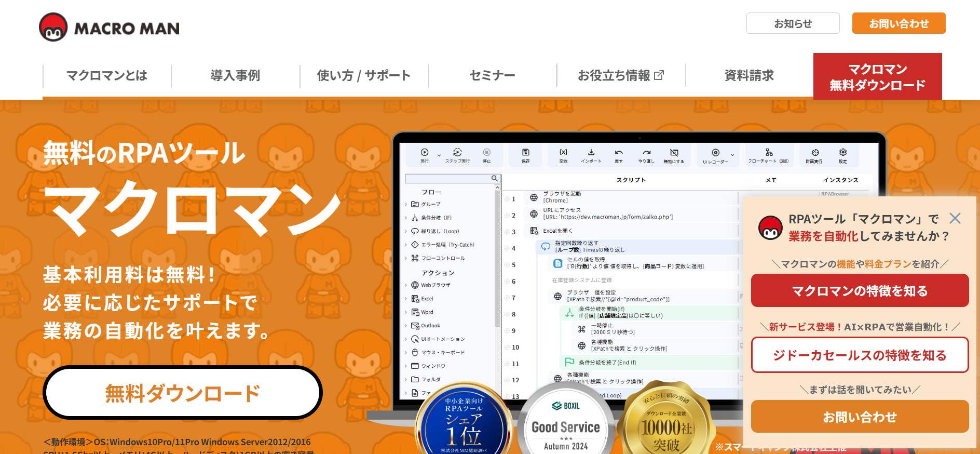Viewport: 980px width, 454px height.
Task: Expand the 繰り返し (Loop) flow item
Action: pyautogui.click(x=406, y=231)
